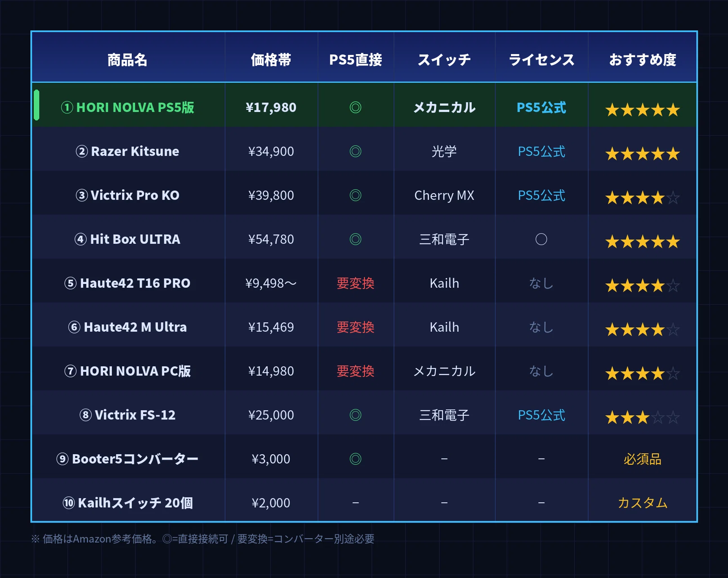Click the ¥54,780 price cell
Image resolution: width=728 pixels, height=578 pixels.
click(271, 239)
